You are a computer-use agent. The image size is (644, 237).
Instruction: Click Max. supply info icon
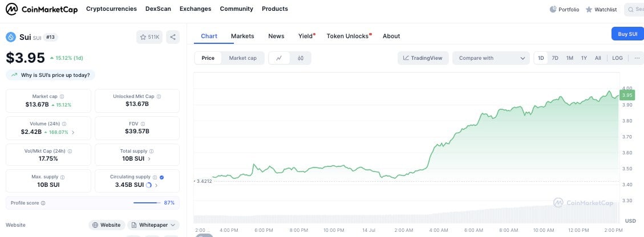(x=62, y=177)
